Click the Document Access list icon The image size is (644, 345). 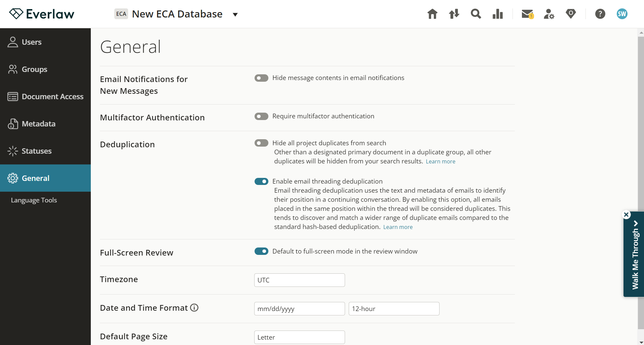[x=13, y=97]
